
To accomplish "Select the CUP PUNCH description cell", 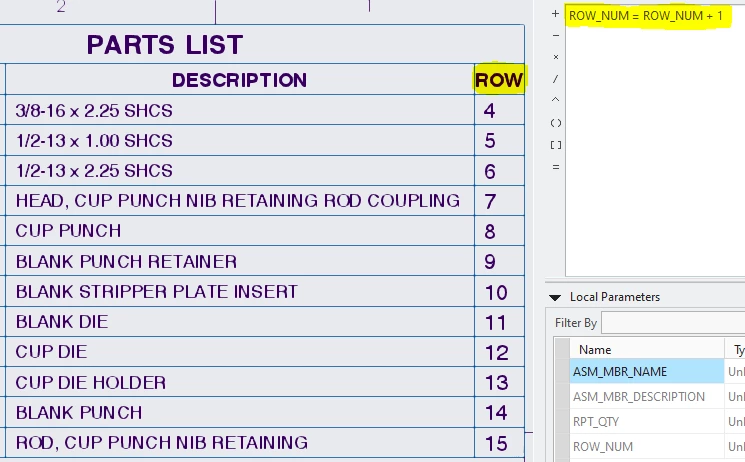I will pyautogui.click(x=240, y=231).
